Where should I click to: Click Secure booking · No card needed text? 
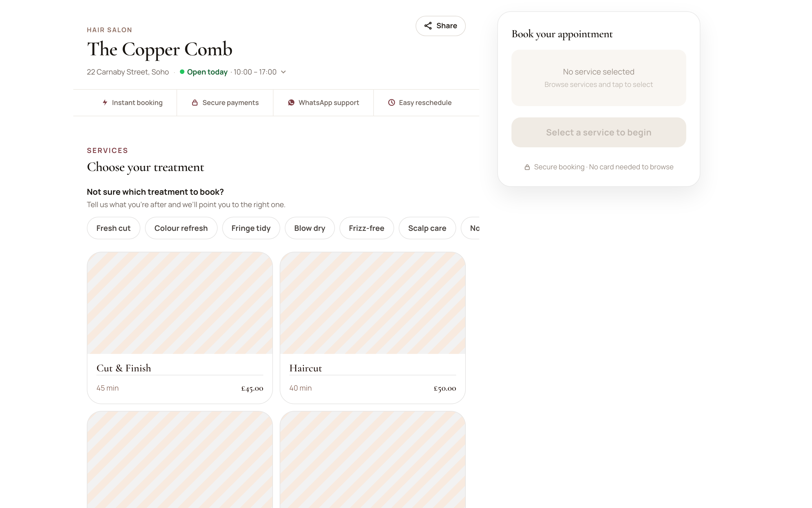[x=604, y=167]
